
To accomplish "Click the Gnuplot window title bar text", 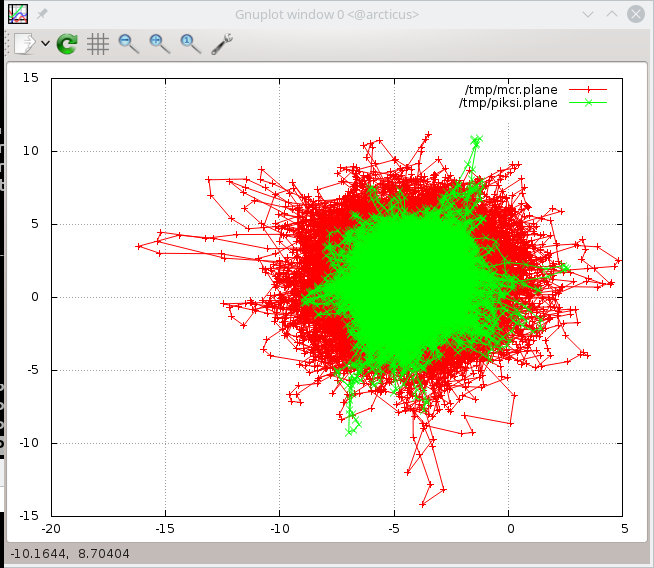I will pyautogui.click(x=326, y=14).
